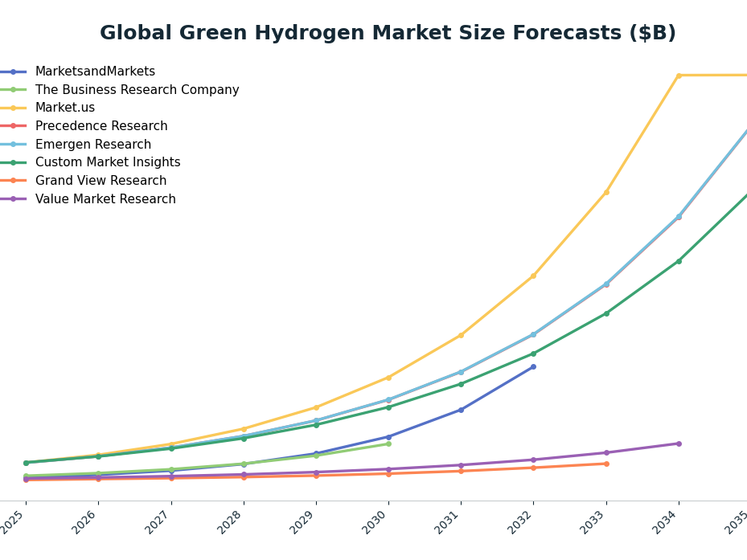Select the Grand View Research legend entry
The height and width of the screenshot is (560, 747).
coord(84,181)
